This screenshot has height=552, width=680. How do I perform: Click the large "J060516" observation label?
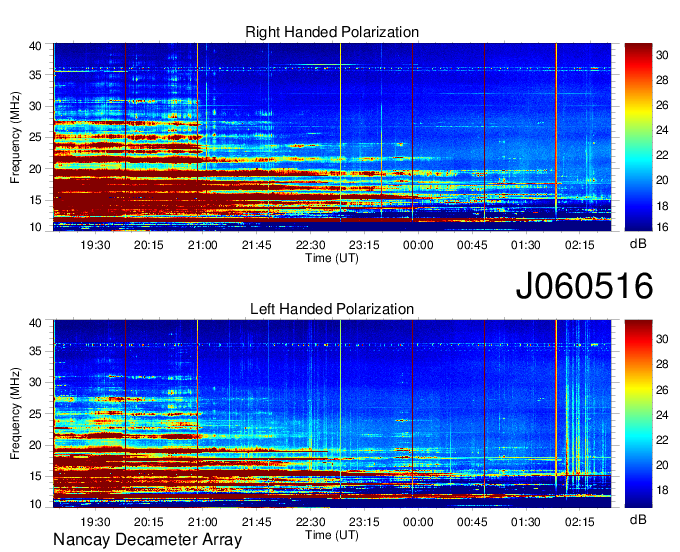584,285
